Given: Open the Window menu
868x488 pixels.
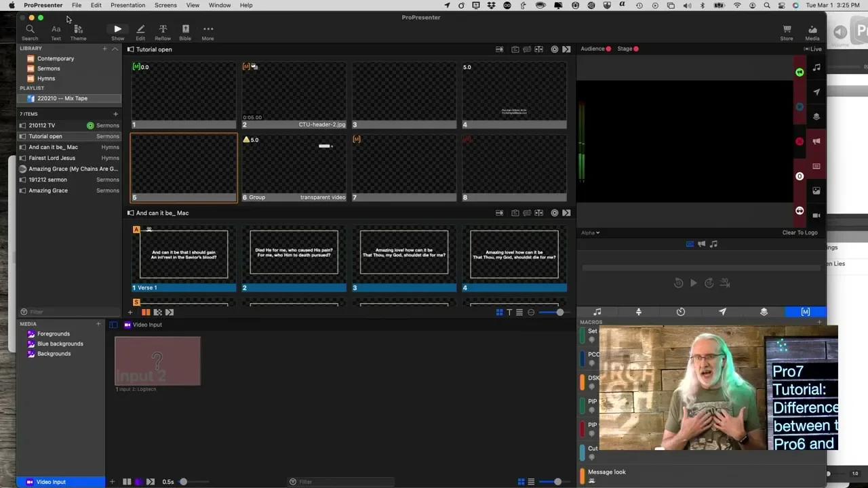Looking at the screenshot, I should (220, 5).
